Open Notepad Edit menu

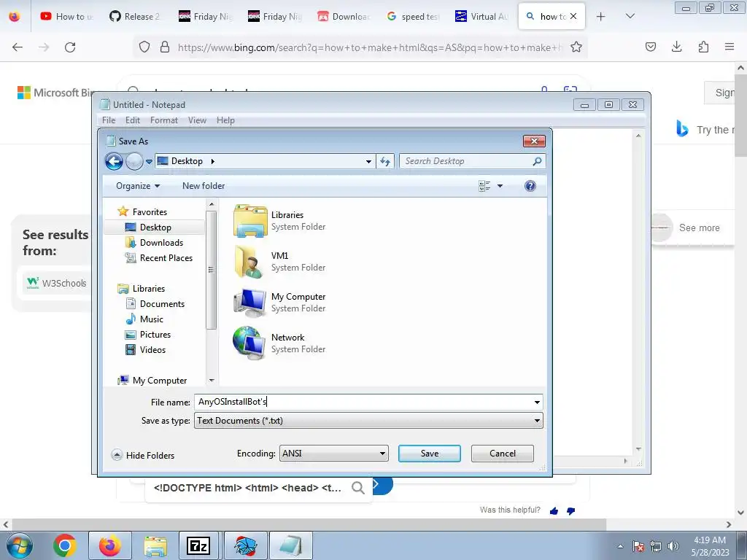click(133, 120)
